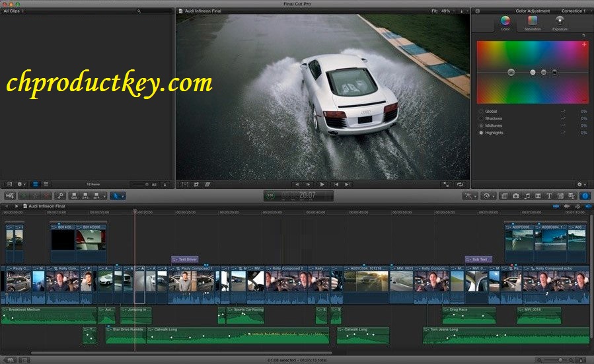This screenshot has height=364, width=594.
Task: Switch browser to filmstrip view
Action: click(x=35, y=184)
